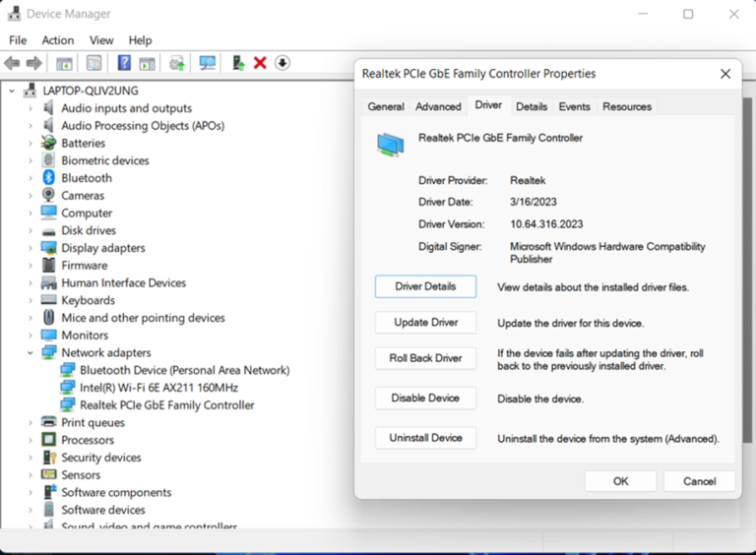
Task: Switch to the Details tab
Action: click(x=532, y=106)
